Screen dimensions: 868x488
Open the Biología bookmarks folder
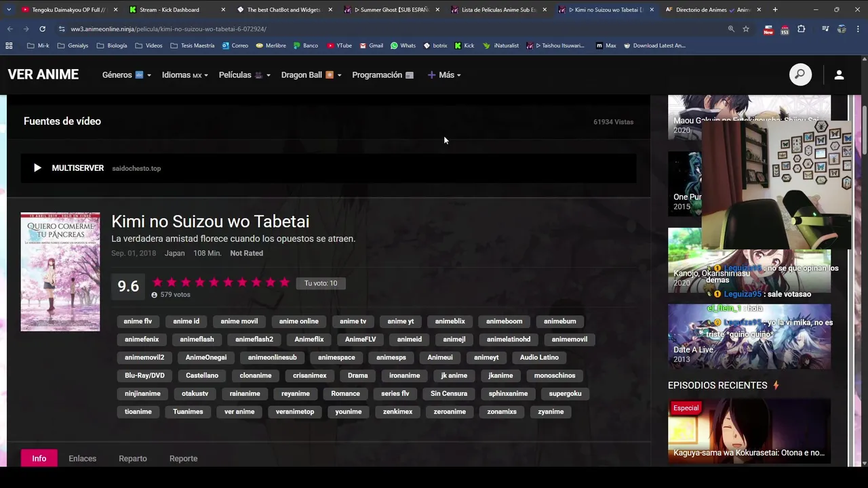(111, 45)
